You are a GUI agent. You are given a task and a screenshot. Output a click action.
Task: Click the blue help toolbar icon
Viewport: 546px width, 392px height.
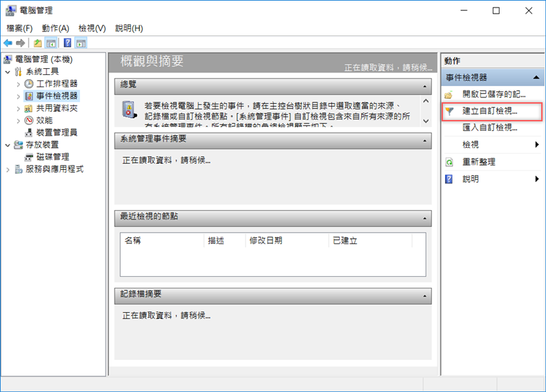(x=68, y=43)
